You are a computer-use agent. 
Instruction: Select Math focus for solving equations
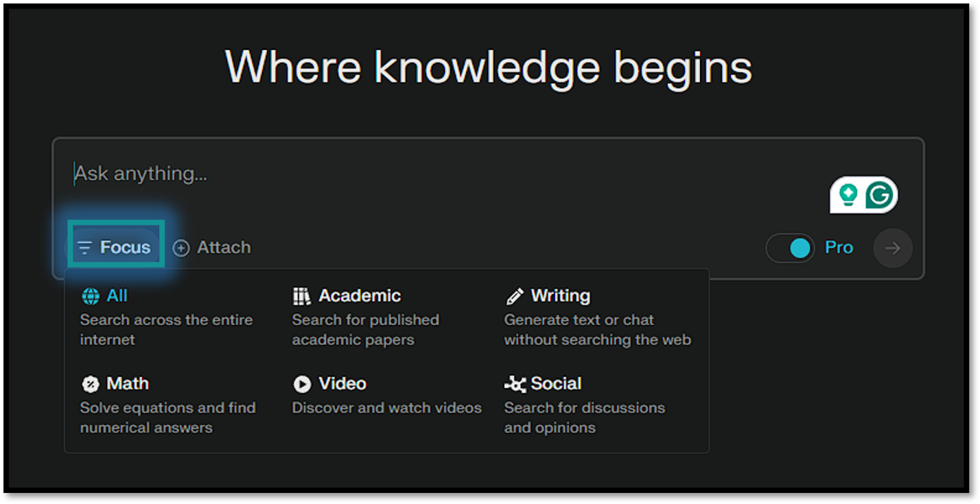click(127, 383)
